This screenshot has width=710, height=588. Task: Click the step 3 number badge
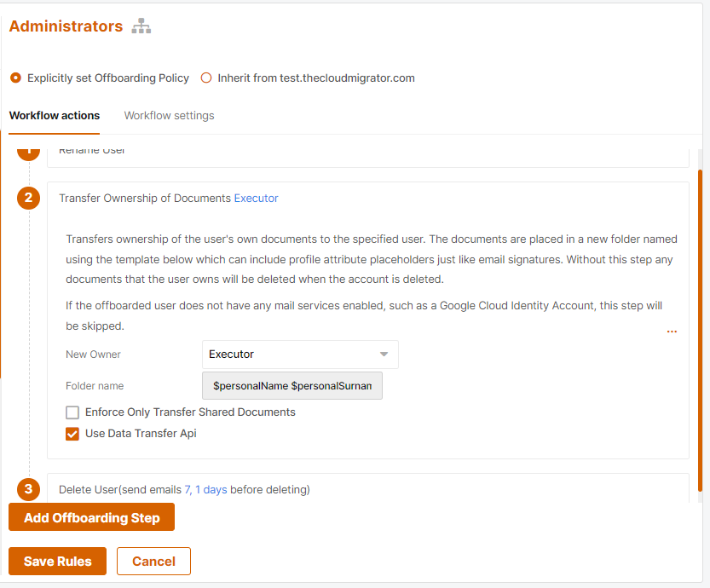click(28, 489)
